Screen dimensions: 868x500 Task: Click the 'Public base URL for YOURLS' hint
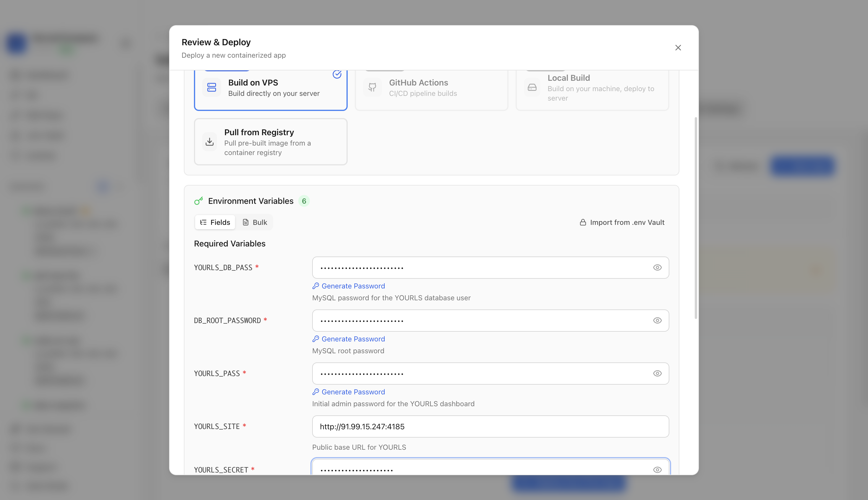tap(359, 447)
